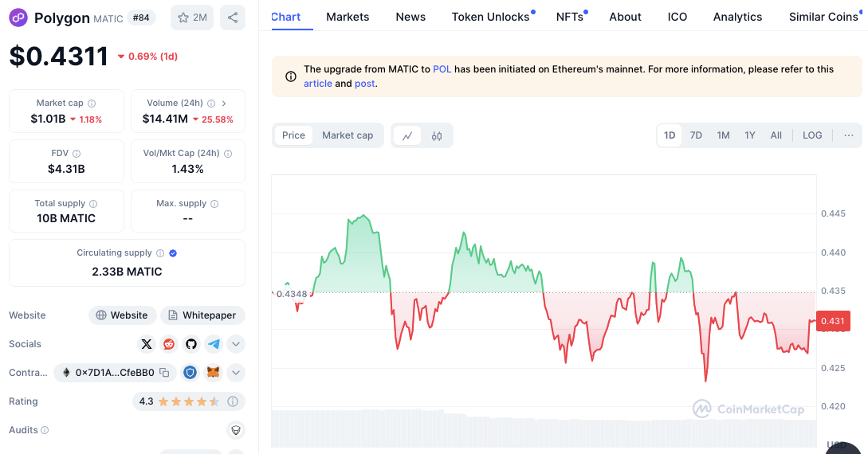Viewport: 868px width, 454px height.
Task: Set chart range to 7D
Action: click(x=696, y=135)
